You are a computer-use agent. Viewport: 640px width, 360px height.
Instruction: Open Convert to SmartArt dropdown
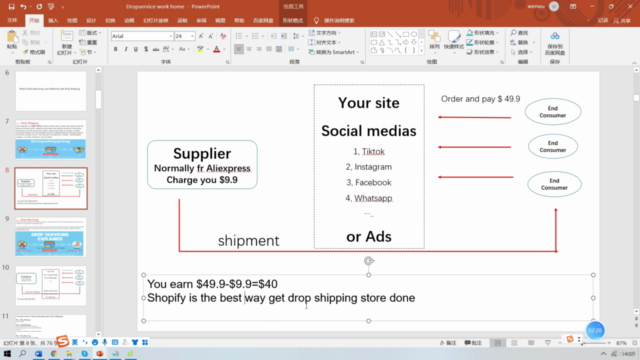334,52
